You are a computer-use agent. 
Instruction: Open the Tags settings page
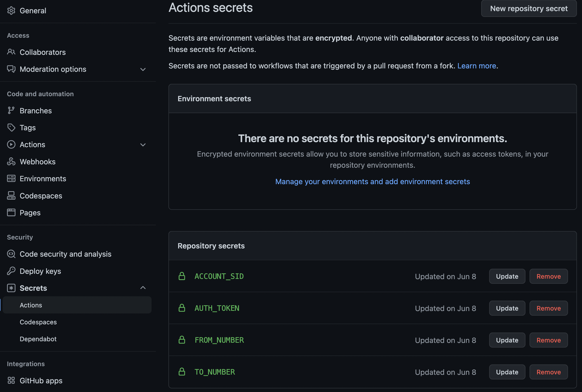click(x=28, y=128)
